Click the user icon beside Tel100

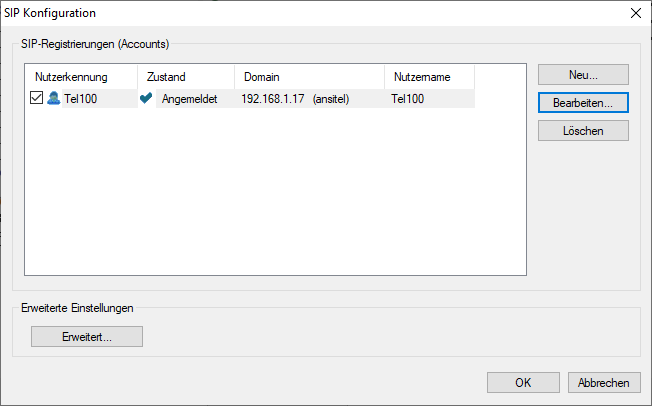tap(53, 99)
